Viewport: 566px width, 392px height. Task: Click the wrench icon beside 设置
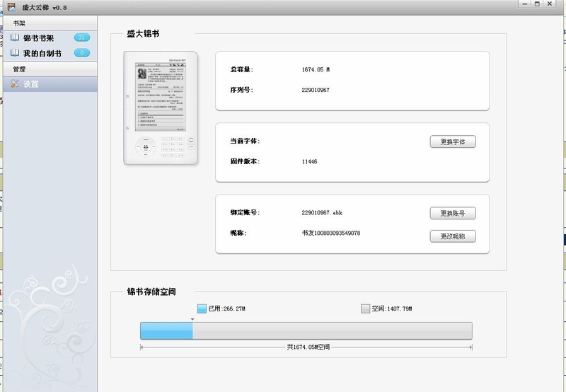pos(14,83)
